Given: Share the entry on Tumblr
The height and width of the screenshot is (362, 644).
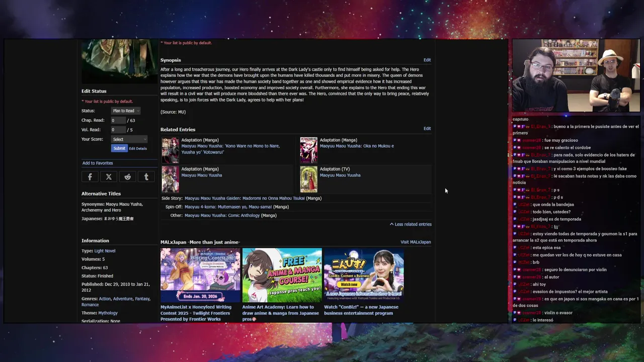Looking at the screenshot, I should [x=146, y=177].
